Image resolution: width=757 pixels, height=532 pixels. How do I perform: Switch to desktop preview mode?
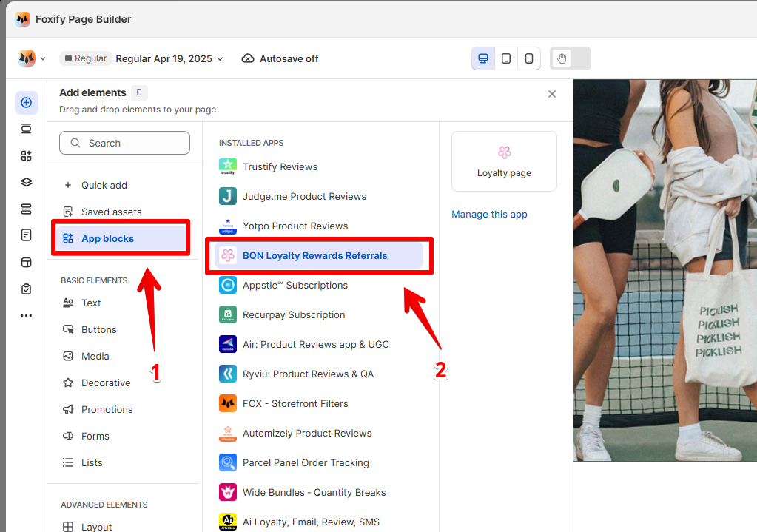coord(483,58)
